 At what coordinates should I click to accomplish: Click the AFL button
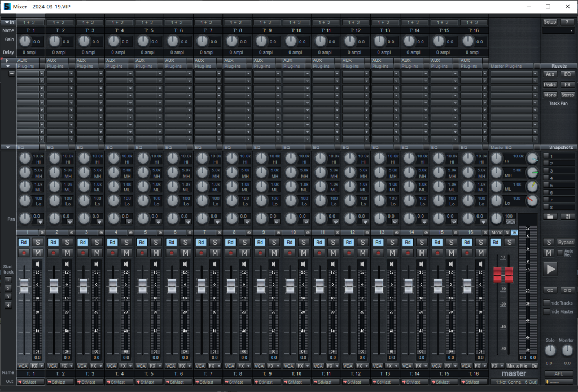pyautogui.click(x=558, y=373)
